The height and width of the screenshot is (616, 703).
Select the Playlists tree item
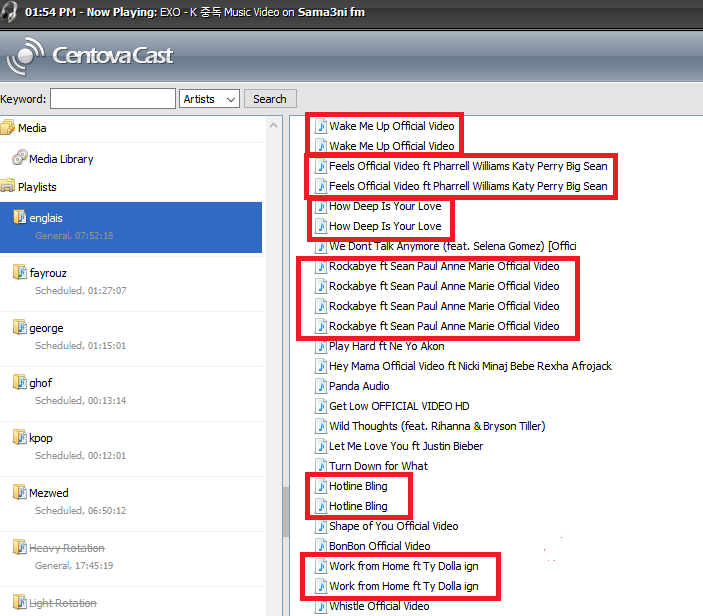pos(37,187)
